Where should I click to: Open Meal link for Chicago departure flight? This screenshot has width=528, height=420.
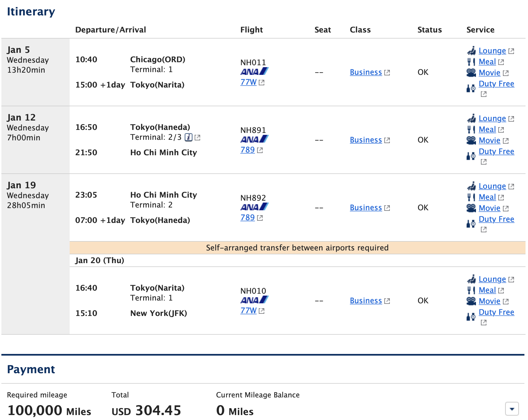487,62
